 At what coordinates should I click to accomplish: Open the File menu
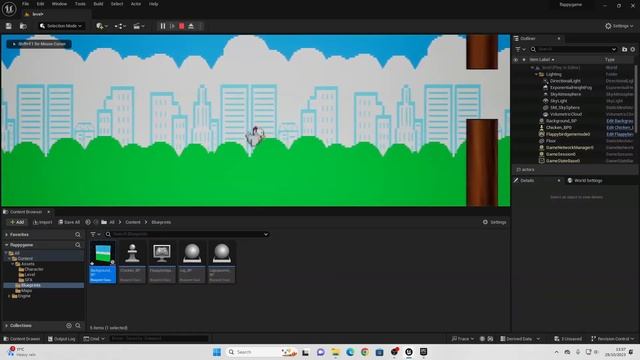point(25,4)
